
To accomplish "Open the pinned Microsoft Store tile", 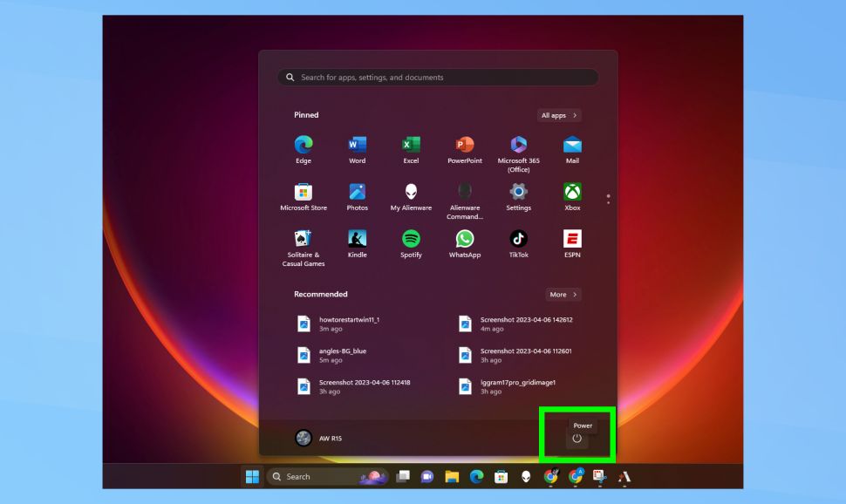I will pos(304,197).
